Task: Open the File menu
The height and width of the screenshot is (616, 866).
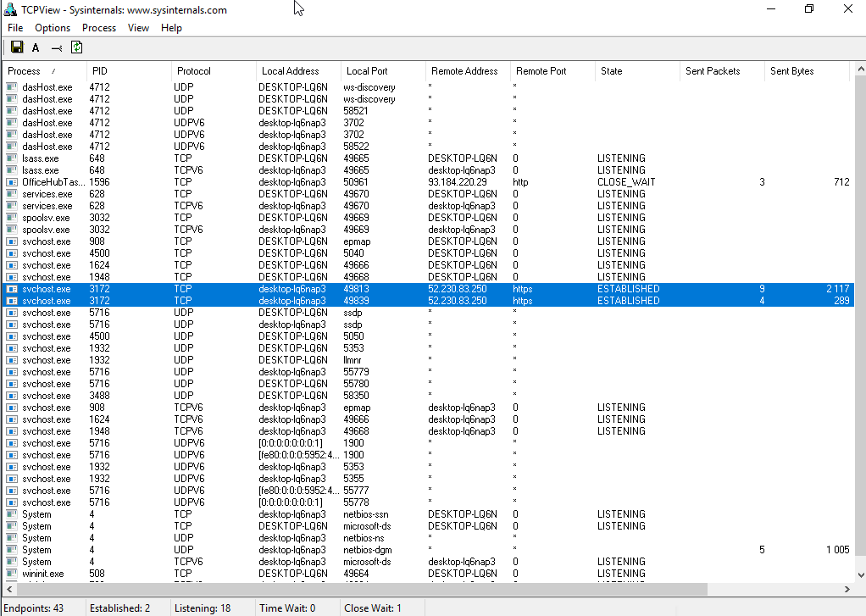Action: pos(15,28)
